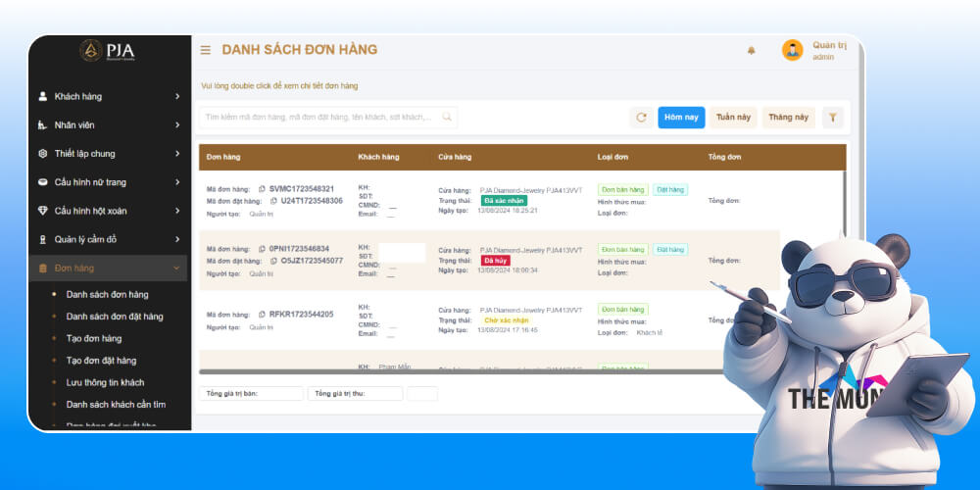Click the Nhân viên sidebar icon
The width and height of the screenshot is (980, 490).
(x=42, y=125)
